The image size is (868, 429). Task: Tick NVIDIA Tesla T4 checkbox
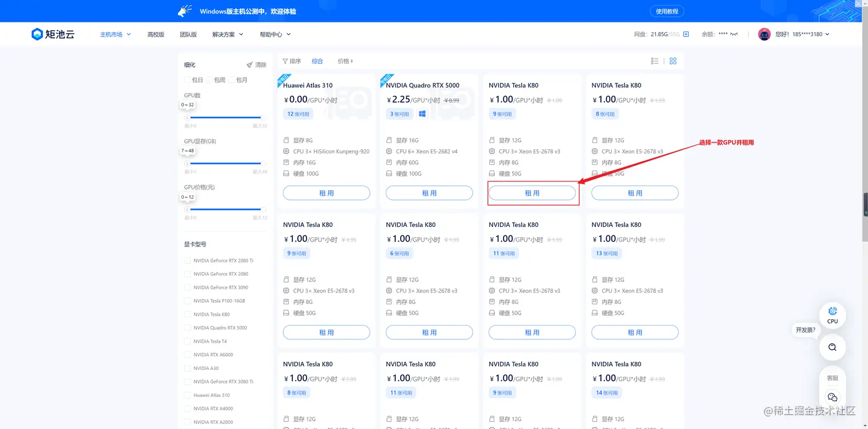tap(187, 341)
